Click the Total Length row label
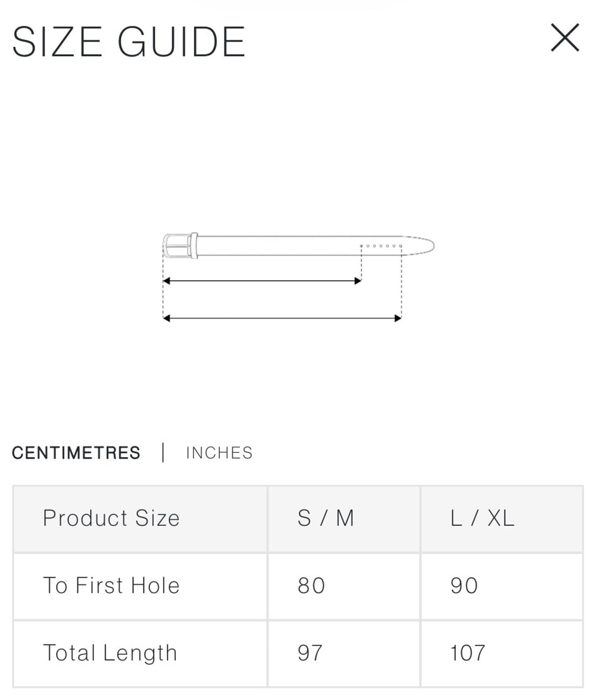 [110, 653]
